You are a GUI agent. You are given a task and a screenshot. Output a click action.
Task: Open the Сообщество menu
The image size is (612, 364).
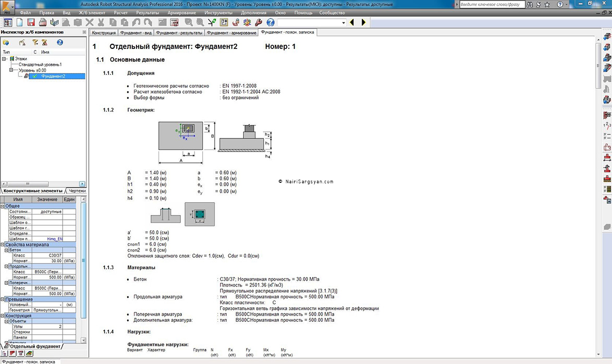click(x=332, y=13)
